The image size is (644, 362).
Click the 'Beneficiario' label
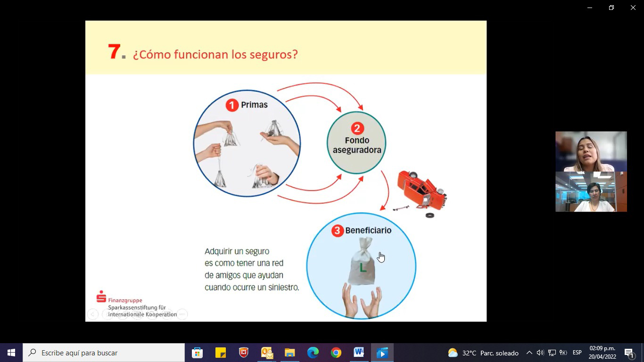(368, 230)
